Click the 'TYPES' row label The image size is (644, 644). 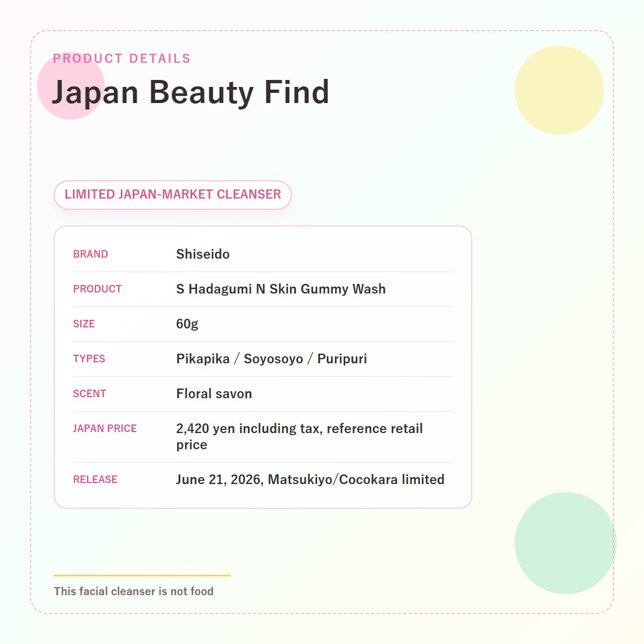pos(89,359)
